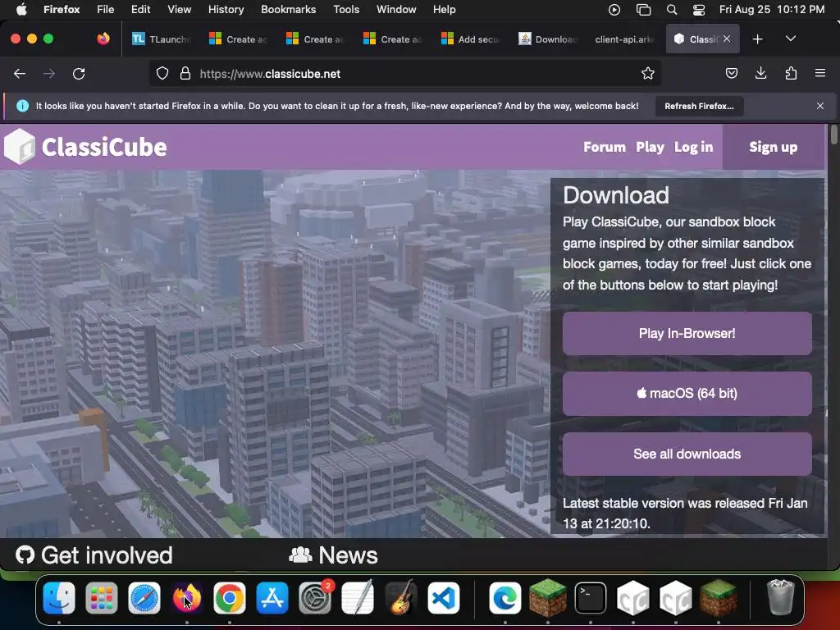The height and width of the screenshot is (630, 840).
Task: Go back with the browser back arrow
Action: 20,74
